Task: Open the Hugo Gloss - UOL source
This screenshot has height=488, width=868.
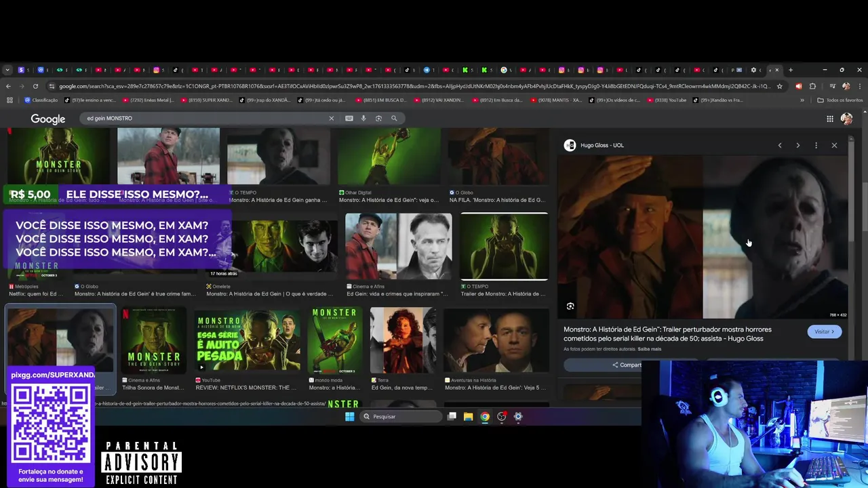Action: [x=594, y=145]
